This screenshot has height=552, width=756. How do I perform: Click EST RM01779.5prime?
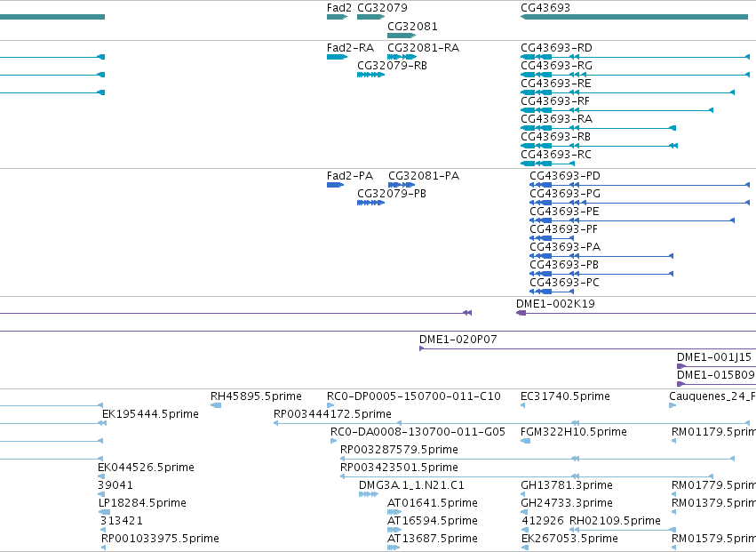coord(713,486)
